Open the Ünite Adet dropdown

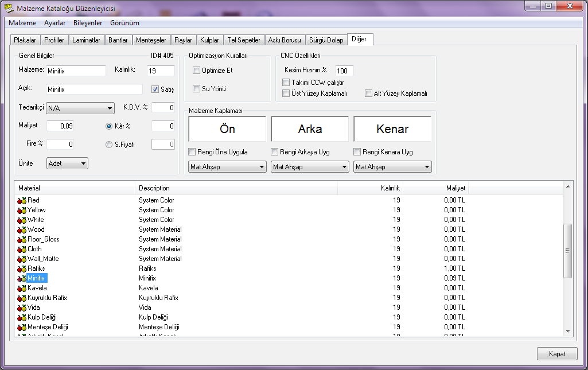[67, 163]
